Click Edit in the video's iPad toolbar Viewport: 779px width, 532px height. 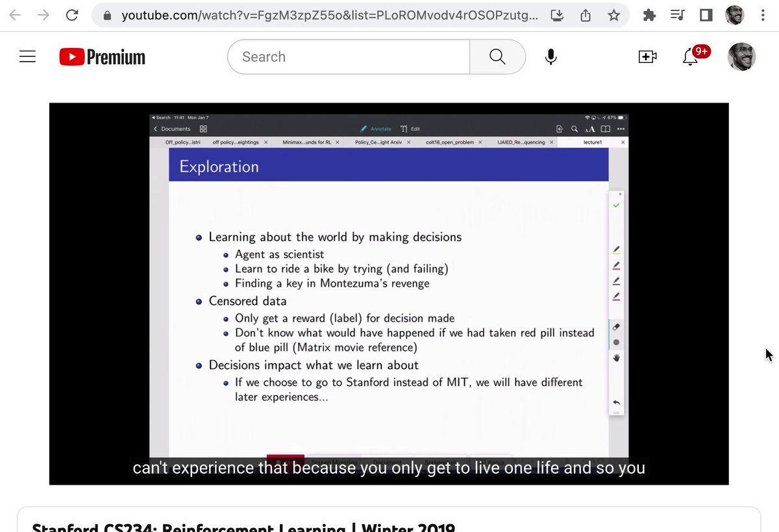coord(410,129)
